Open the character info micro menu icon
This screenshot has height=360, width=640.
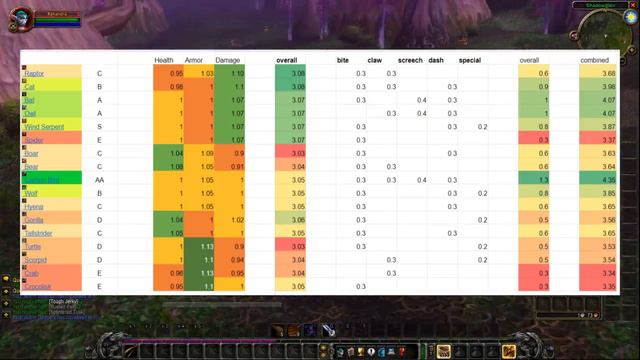pos(340,351)
